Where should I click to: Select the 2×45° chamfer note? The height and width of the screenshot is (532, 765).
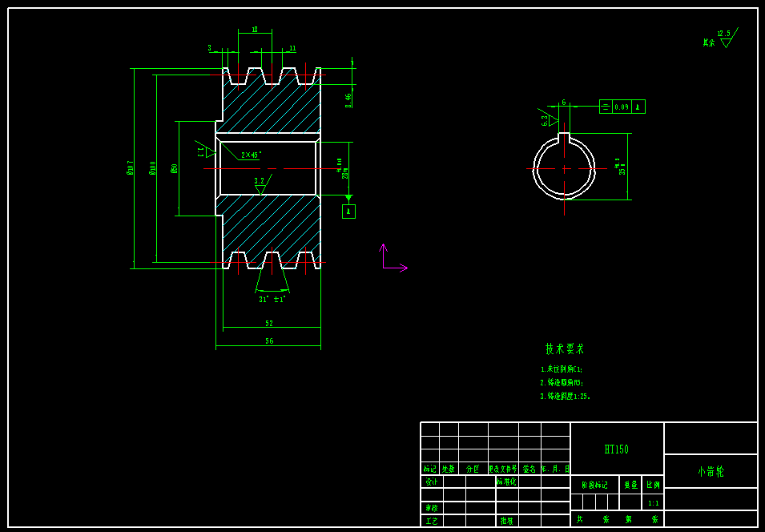tap(252, 155)
